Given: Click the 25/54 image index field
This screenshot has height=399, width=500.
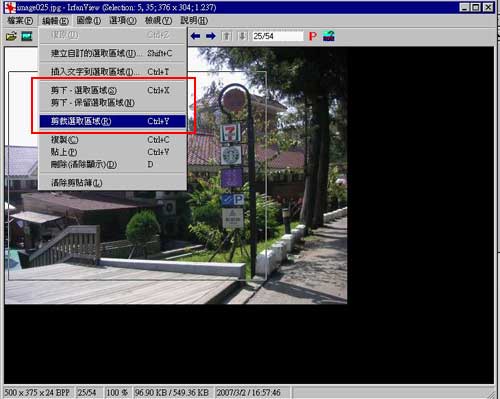Looking at the screenshot, I should coord(278,36).
